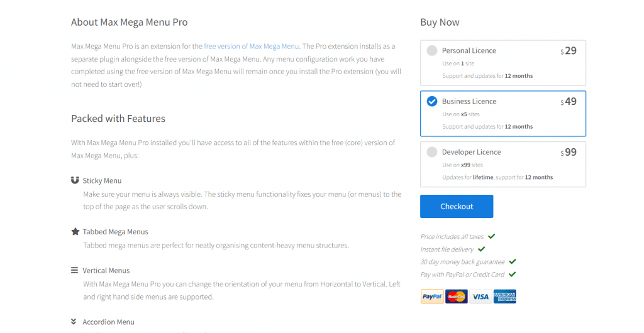Screen dimensions: 644x333
Task: Click the American Express payment icon
Action: [504, 297]
